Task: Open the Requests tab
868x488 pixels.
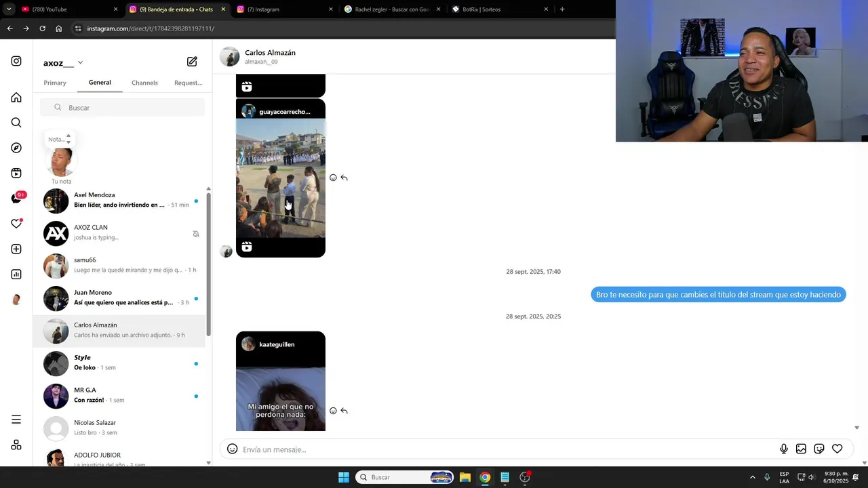Action: (188, 83)
